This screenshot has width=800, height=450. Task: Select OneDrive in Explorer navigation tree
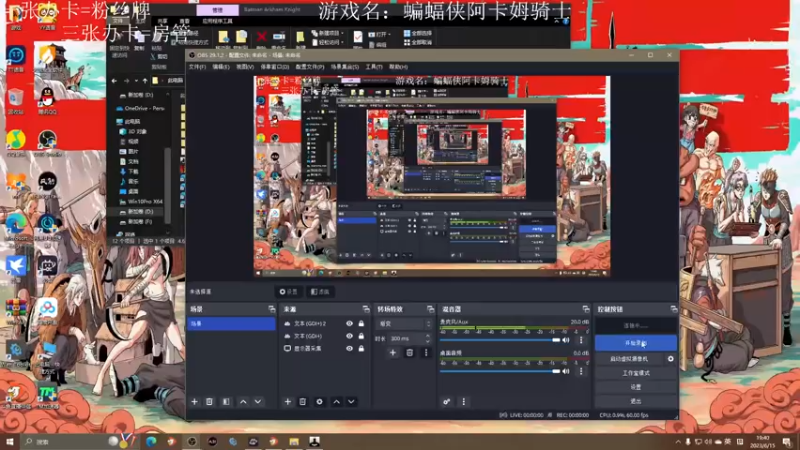pyautogui.click(x=140, y=108)
